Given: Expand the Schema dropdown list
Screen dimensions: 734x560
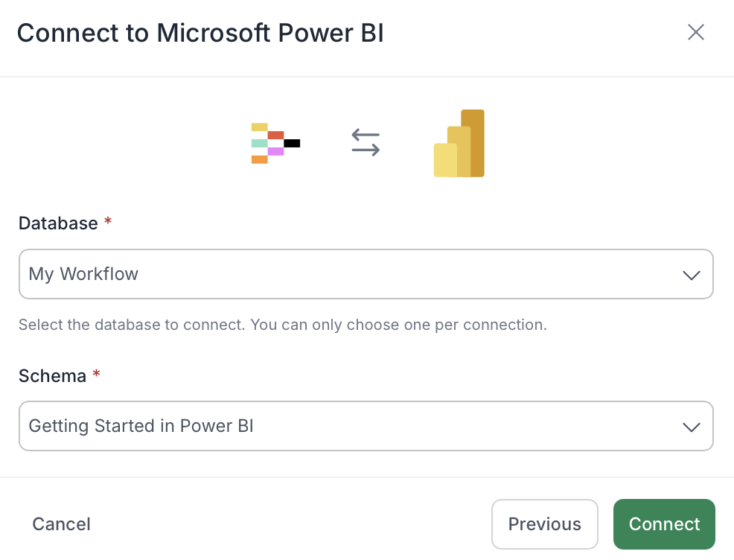Looking at the screenshot, I should click(366, 426).
